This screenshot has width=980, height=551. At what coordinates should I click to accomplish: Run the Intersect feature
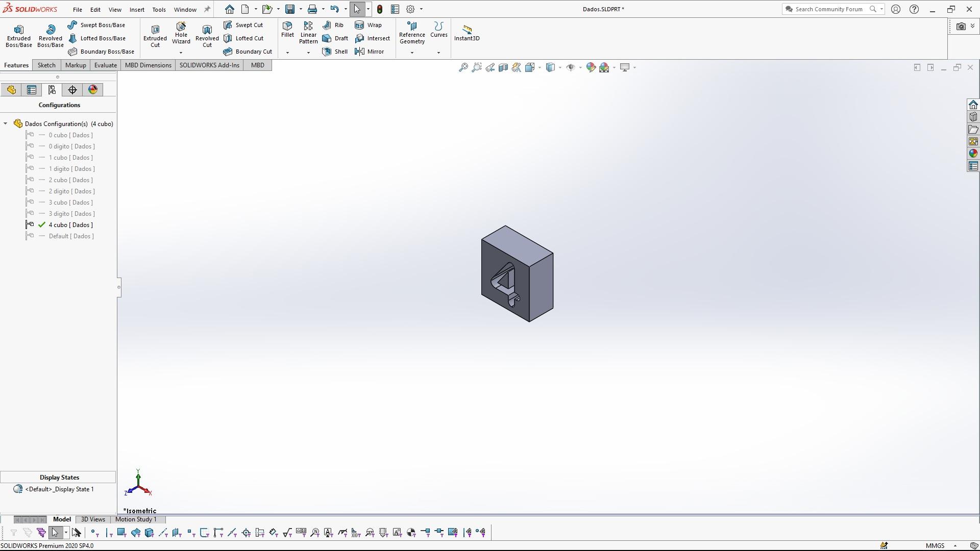point(372,38)
